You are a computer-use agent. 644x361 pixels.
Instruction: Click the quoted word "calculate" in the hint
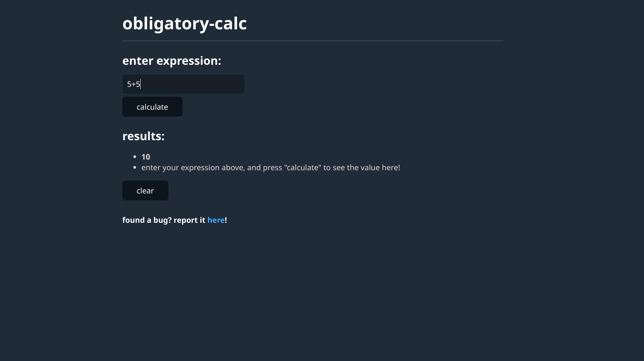[x=303, y=168]
